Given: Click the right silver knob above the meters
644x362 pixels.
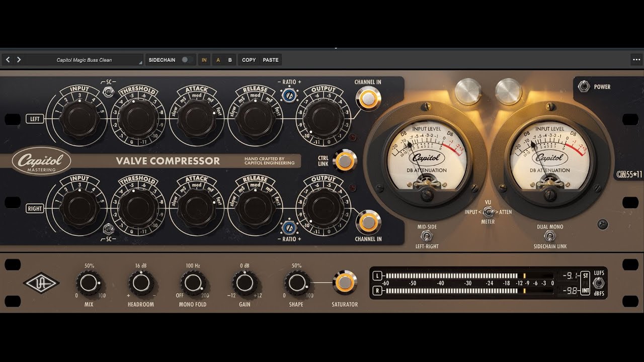Looking at the screenshot, I should (x=509, y=91).
